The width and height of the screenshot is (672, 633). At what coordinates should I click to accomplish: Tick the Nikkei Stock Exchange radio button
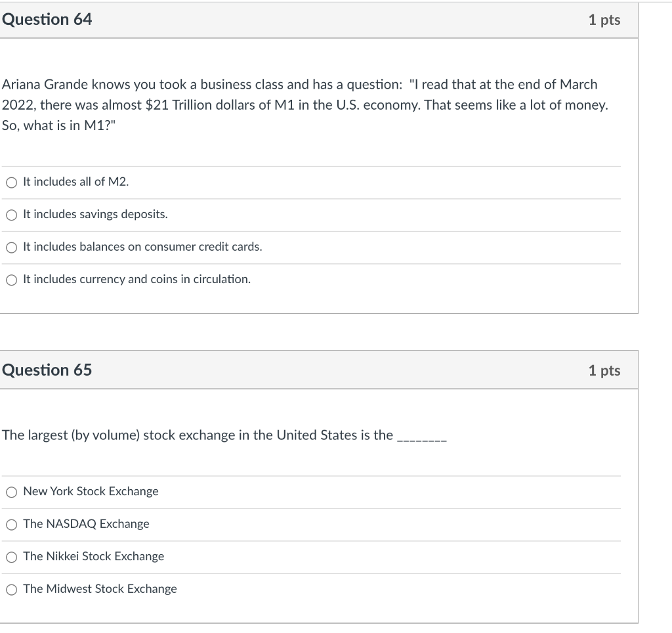[11, 557]
